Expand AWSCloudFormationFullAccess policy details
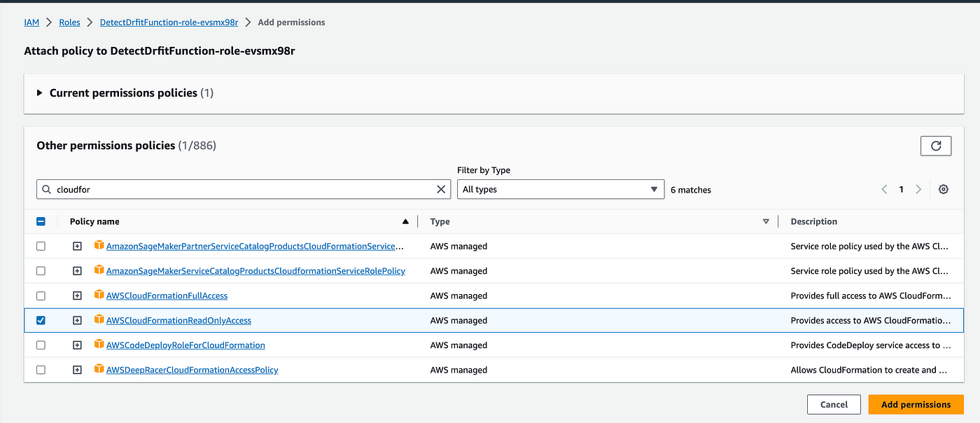Viewport: 980px width, 423px height. click(78, 296)
